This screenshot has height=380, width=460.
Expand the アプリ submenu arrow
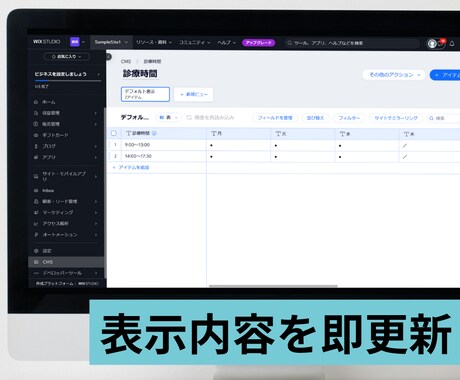click(x=96, y=157)
